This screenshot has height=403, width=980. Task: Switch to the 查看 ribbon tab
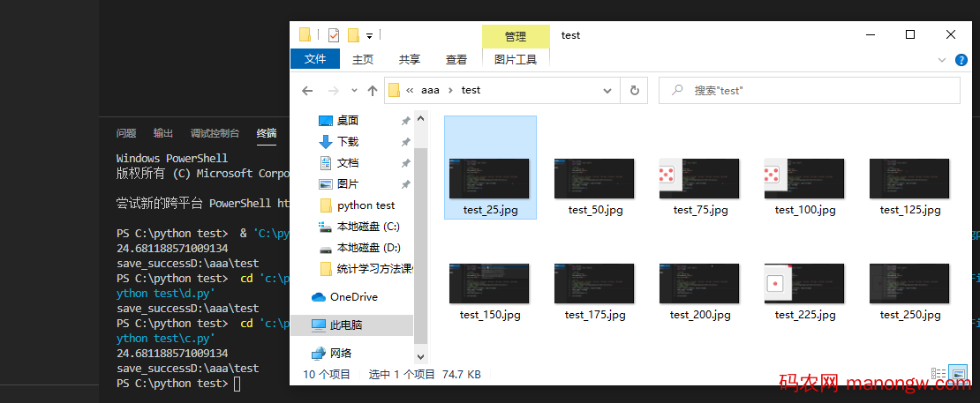tap(456, 59)
